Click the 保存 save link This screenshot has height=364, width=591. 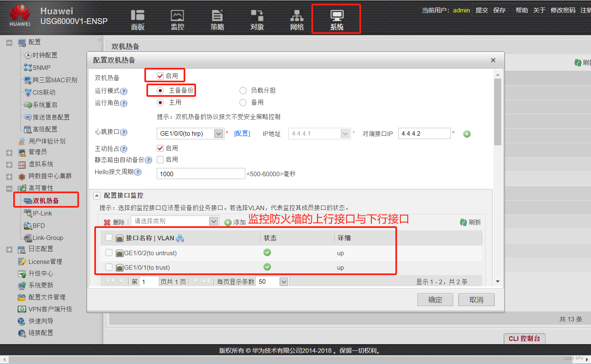(500, 10)
